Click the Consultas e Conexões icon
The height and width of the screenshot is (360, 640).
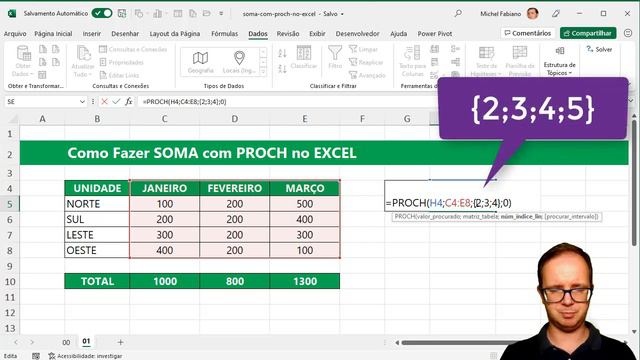(103, 49)
